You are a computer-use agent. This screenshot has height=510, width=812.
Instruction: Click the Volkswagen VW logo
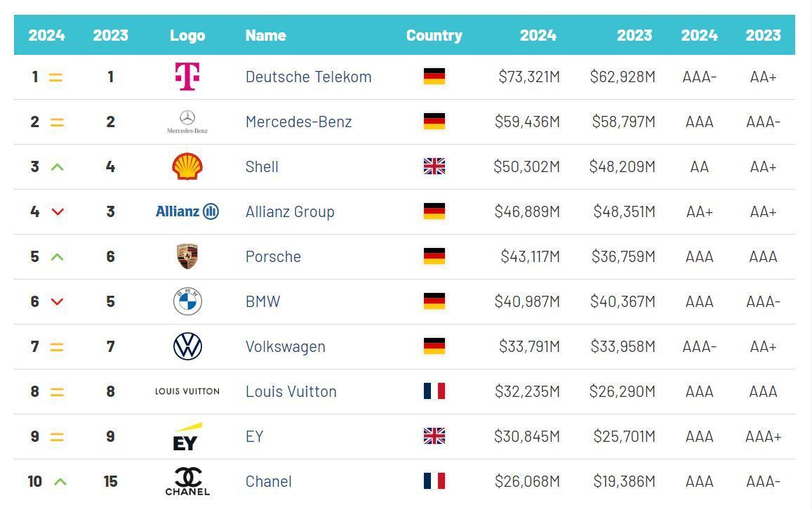point(187,346)
